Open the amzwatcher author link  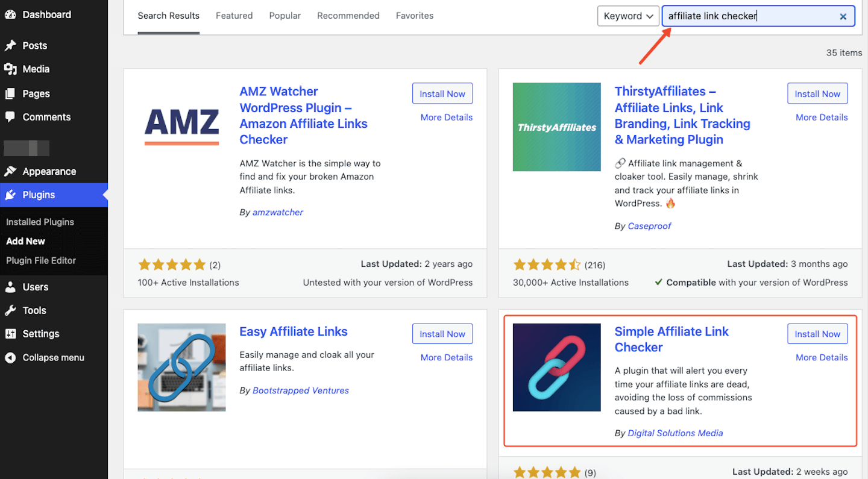click(x=278, y=212)
